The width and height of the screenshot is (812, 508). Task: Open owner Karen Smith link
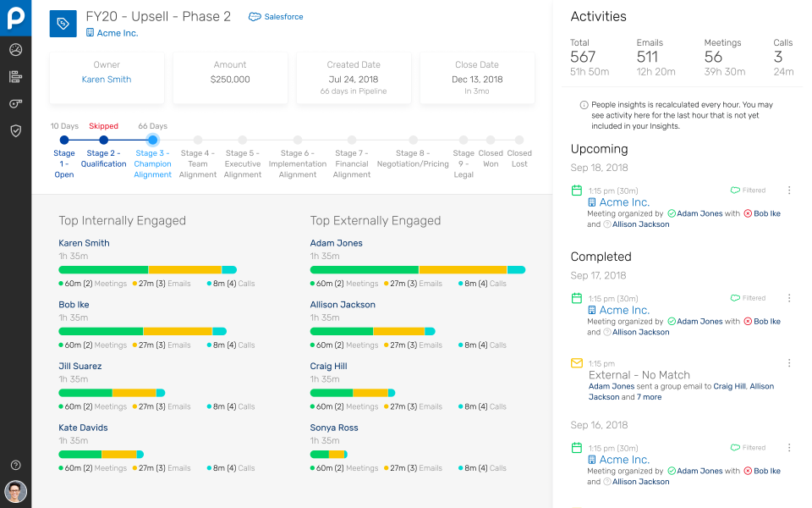click(107, 80)
